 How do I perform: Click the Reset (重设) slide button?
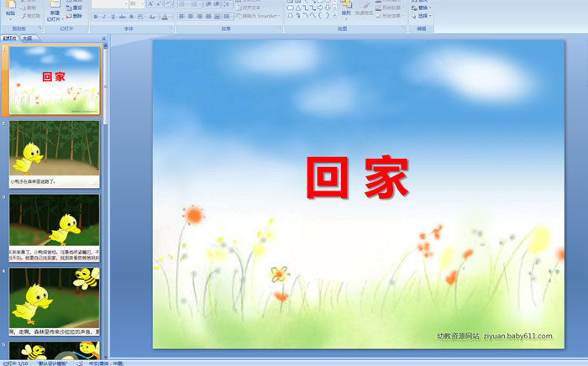click(74, 8)
